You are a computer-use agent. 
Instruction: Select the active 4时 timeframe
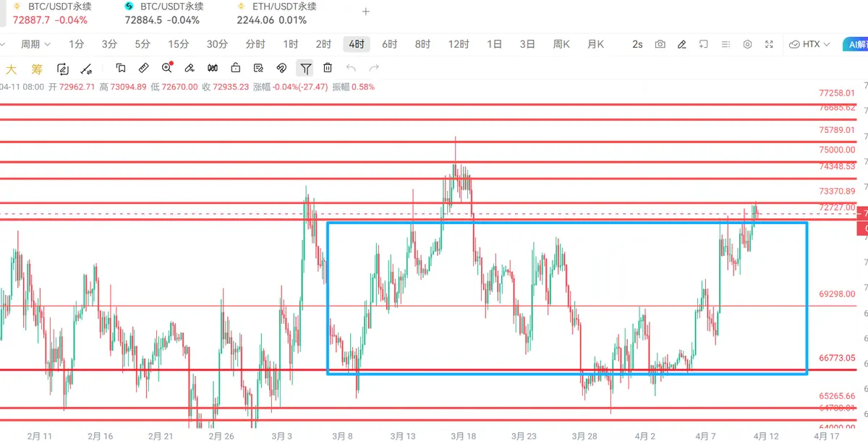(x=357, y=44)
